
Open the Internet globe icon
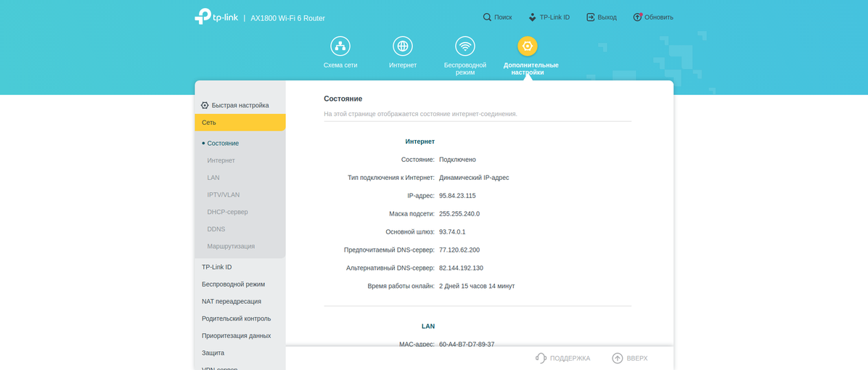[x=403, y=46]
